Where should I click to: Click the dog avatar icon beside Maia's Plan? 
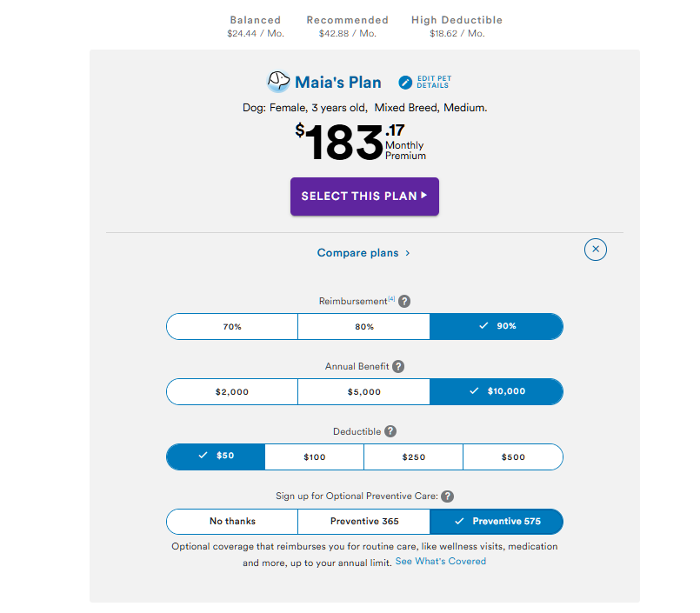(x=278, y=83)
